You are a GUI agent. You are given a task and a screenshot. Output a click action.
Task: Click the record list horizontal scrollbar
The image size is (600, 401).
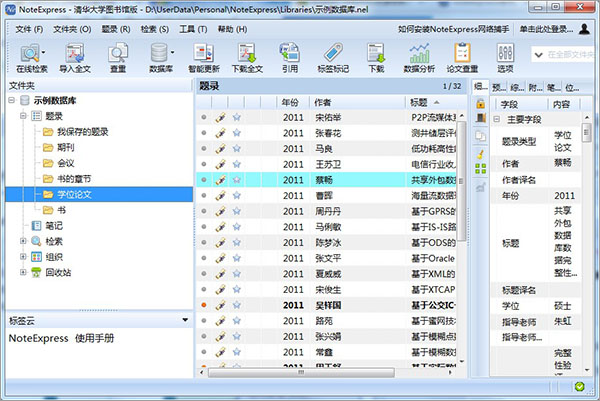[x=301, y=372]
